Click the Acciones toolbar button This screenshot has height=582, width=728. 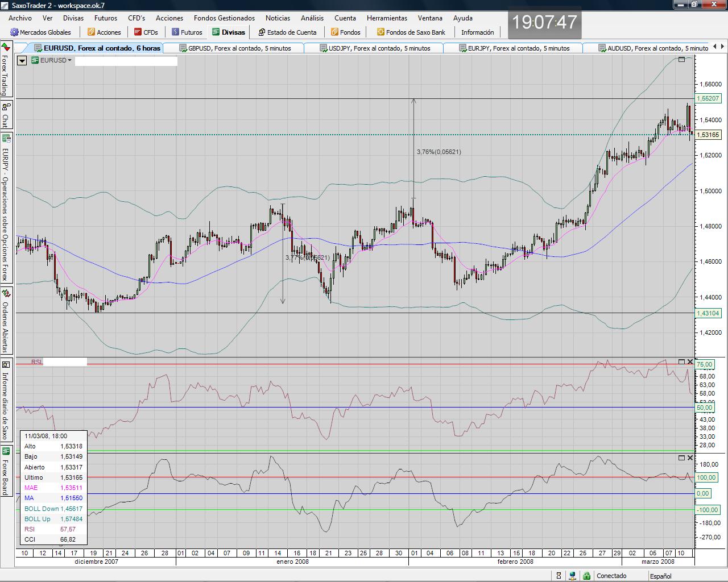click(x=104, y=32)
